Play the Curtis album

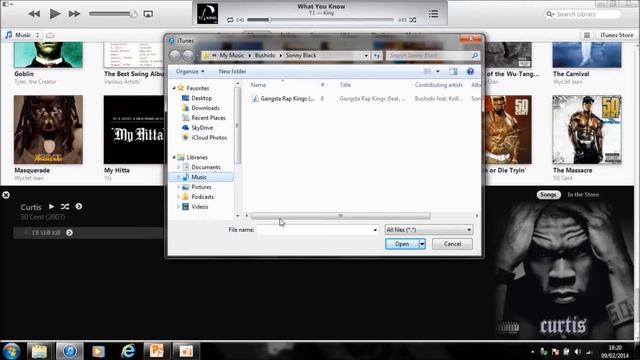point(51,207)
